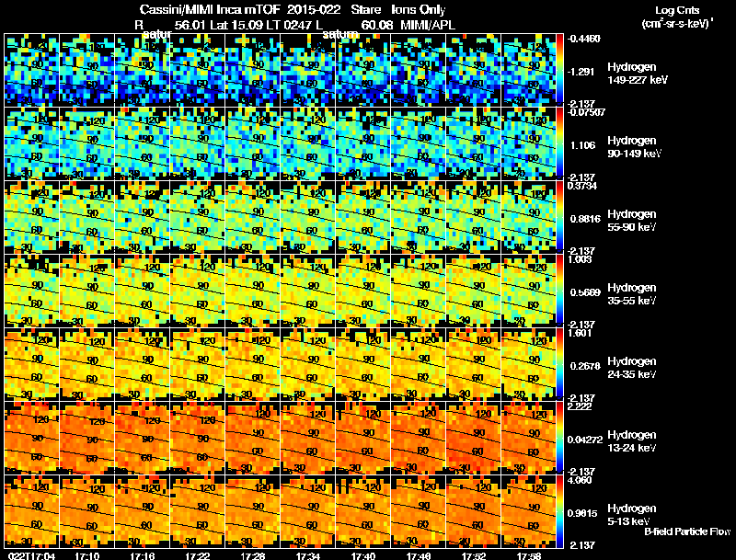This screenshot has height=560, width=736.
Task: Click the "Stare" mode label in the title
Action: (x=365, y=9)
